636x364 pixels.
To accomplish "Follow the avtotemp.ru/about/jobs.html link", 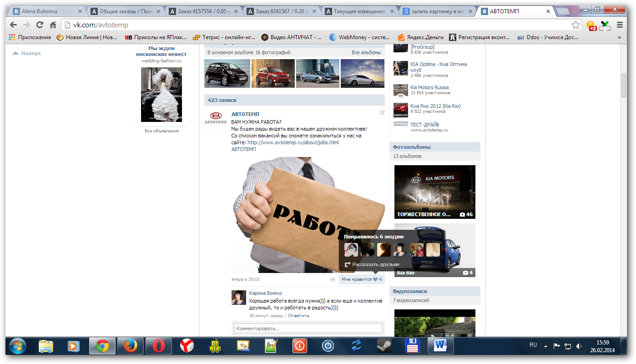I will coord(293,142).
